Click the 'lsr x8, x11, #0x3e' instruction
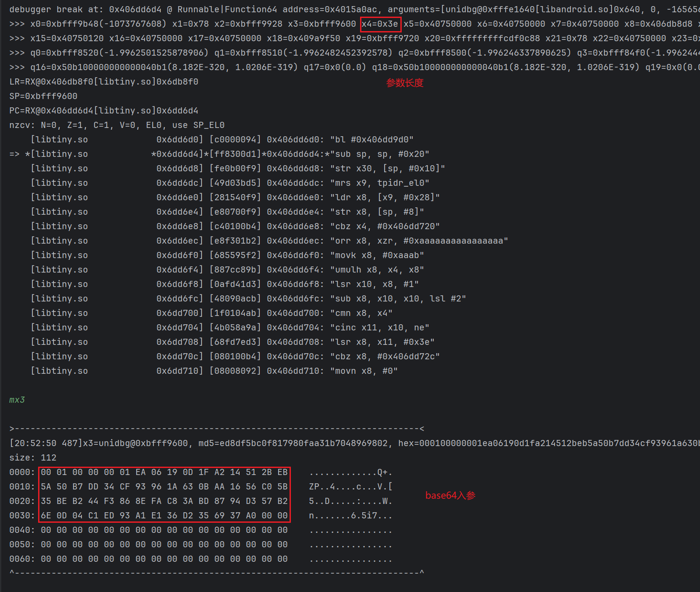This screenshot has height=592, width=700. tap(382, 342)
